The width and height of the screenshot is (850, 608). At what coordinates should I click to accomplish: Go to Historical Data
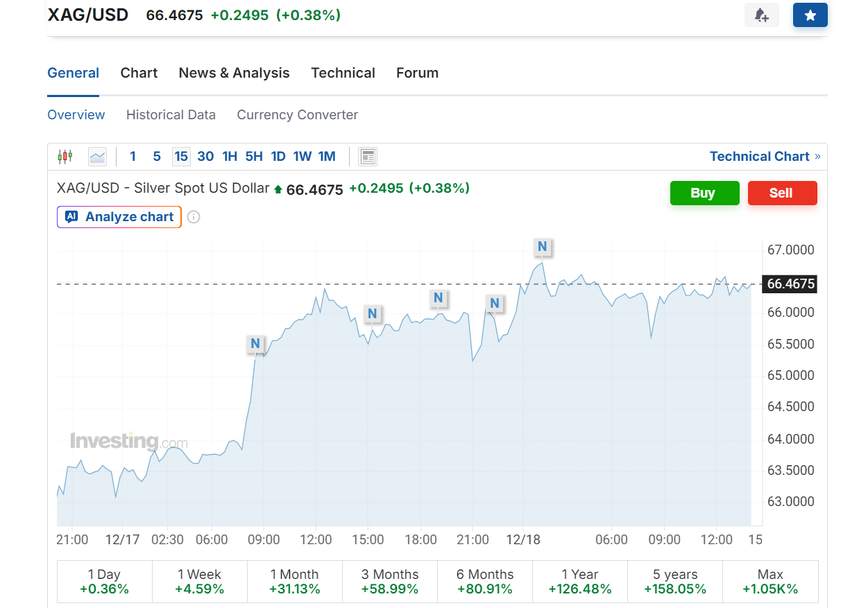170,114
